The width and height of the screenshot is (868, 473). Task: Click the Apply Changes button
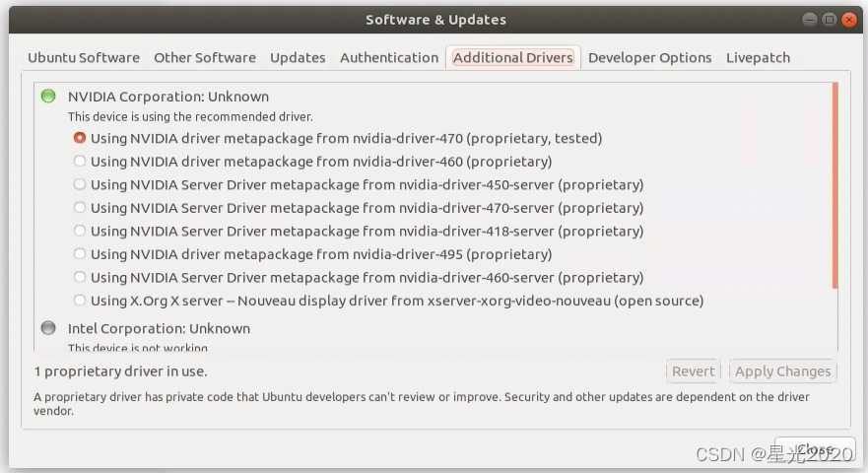[x=782, y=372]
